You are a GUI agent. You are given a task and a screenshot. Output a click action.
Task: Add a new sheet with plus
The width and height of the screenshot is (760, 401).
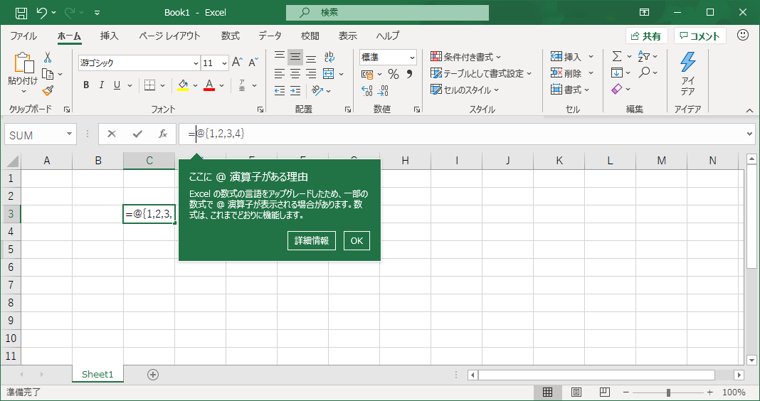click(153, 375)
